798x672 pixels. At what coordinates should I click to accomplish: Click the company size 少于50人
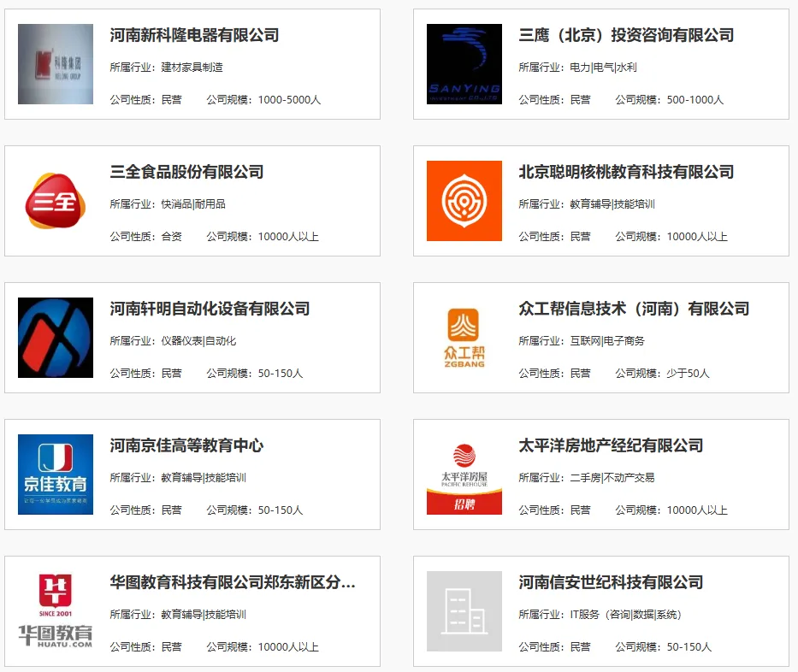coord(688,374)
